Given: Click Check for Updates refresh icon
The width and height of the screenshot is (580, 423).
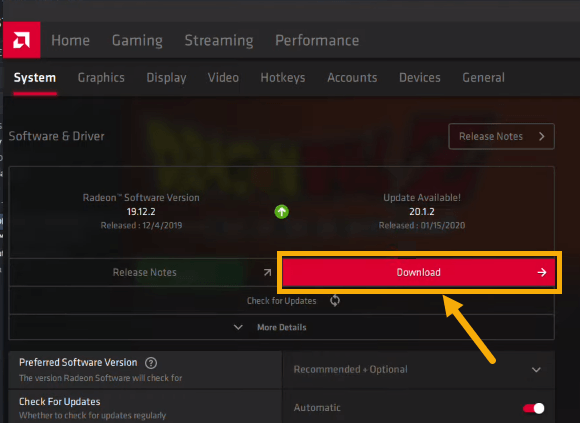Looking at the screenshot, I should click(335, 301).
